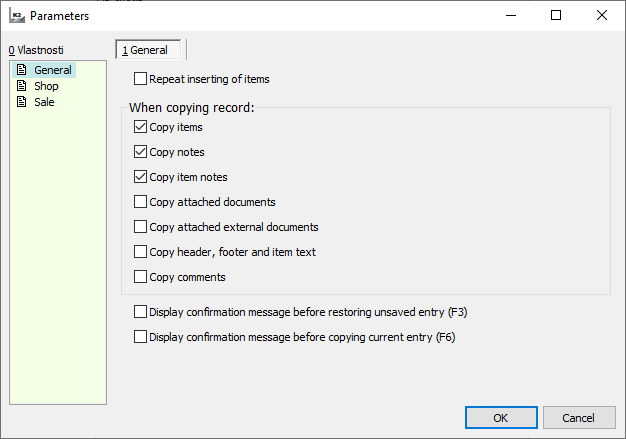Enable Copy attached documents
626x439 pixels.
click(x=140, y=202)
